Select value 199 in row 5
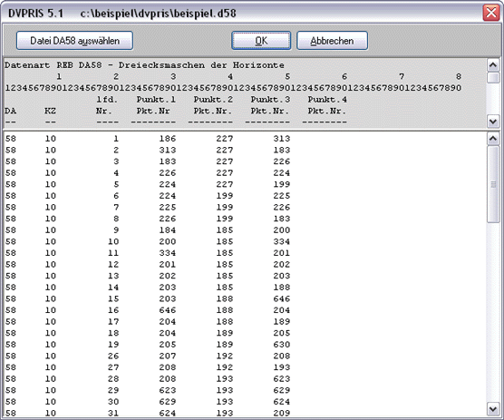The height and width of the screenshot is (420, 504). 282,184
